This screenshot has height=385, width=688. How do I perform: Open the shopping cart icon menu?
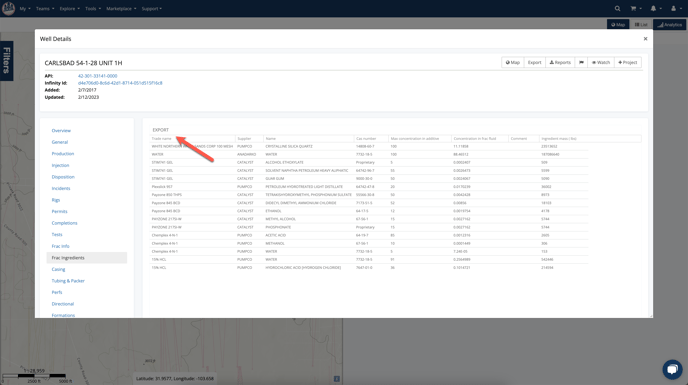(636, 8)
